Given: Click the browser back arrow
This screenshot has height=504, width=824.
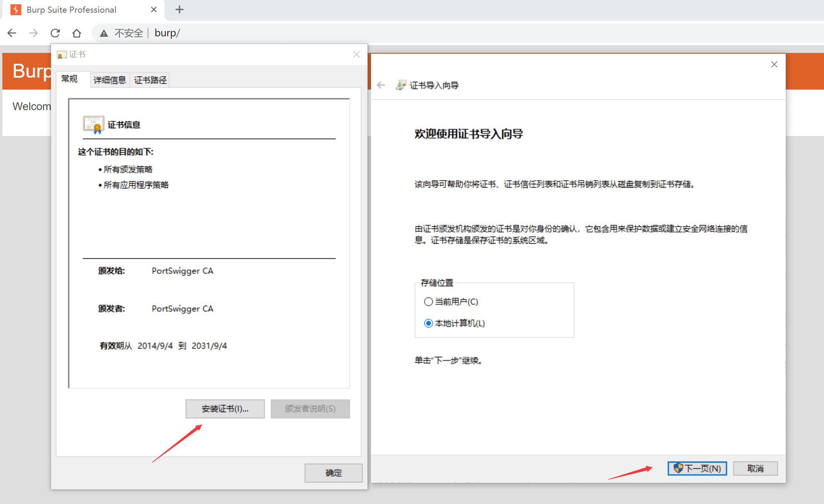Looking at the screenshot, I should 12,33.
